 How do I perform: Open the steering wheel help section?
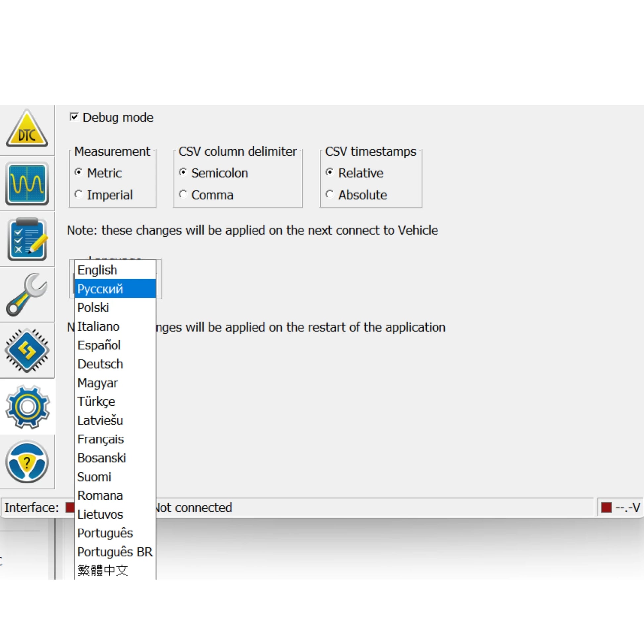[x=27, y=462]
